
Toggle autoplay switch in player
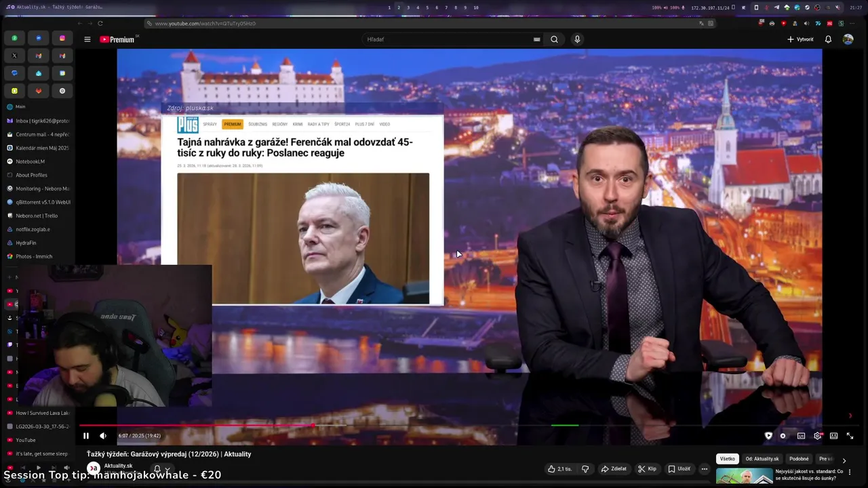pyautogui.click(x=783, y=436)
